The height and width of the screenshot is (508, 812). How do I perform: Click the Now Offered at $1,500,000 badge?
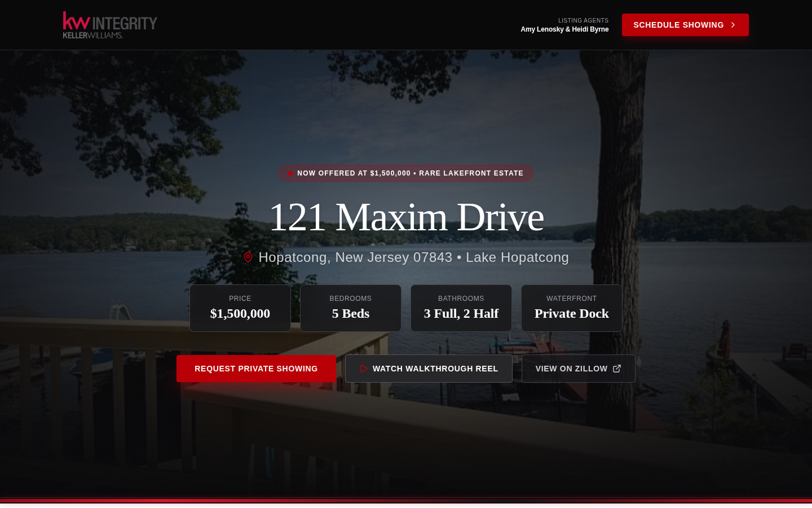pos(406,173)
